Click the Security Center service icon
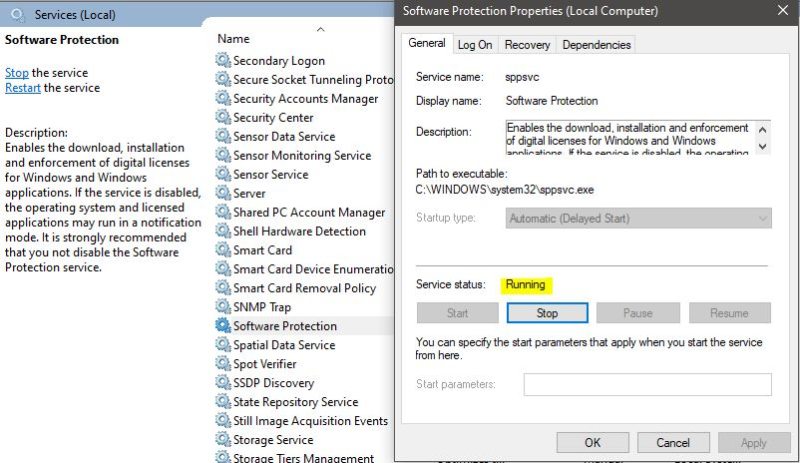 point(223,117)
